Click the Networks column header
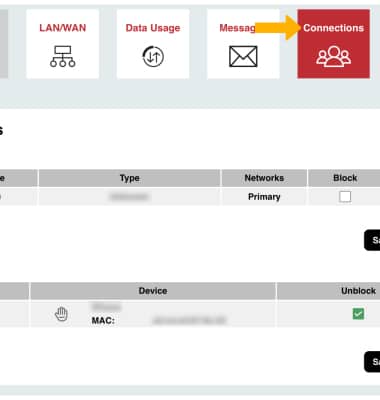This screenshot has height=400, width=380. (x=264, y=178)
